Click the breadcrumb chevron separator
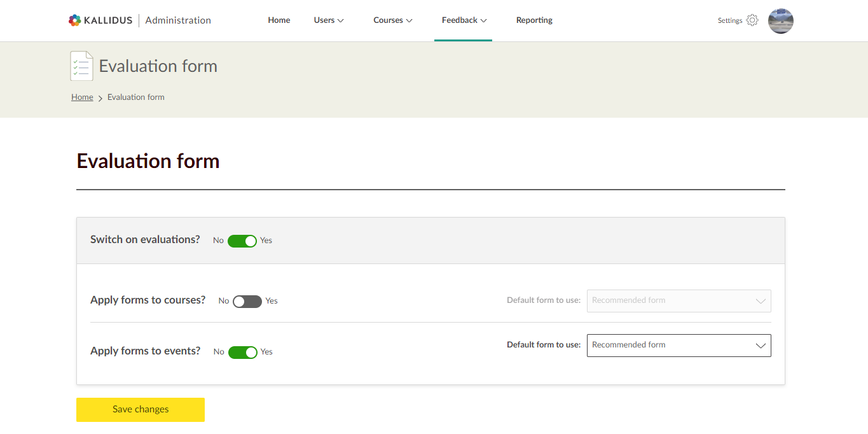This screenshot has height=434, width=868. [x=100, y=98]
